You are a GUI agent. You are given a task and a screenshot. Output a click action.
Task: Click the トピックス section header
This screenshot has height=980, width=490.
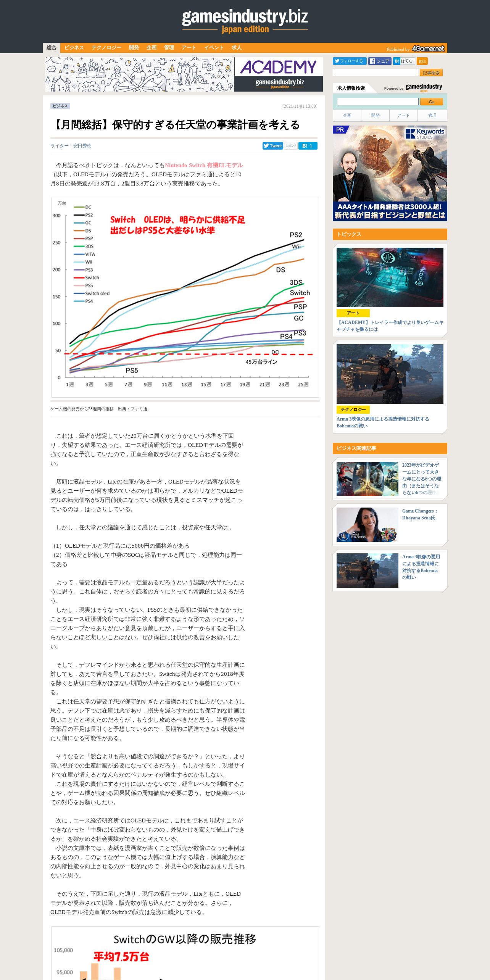point(390,234)
